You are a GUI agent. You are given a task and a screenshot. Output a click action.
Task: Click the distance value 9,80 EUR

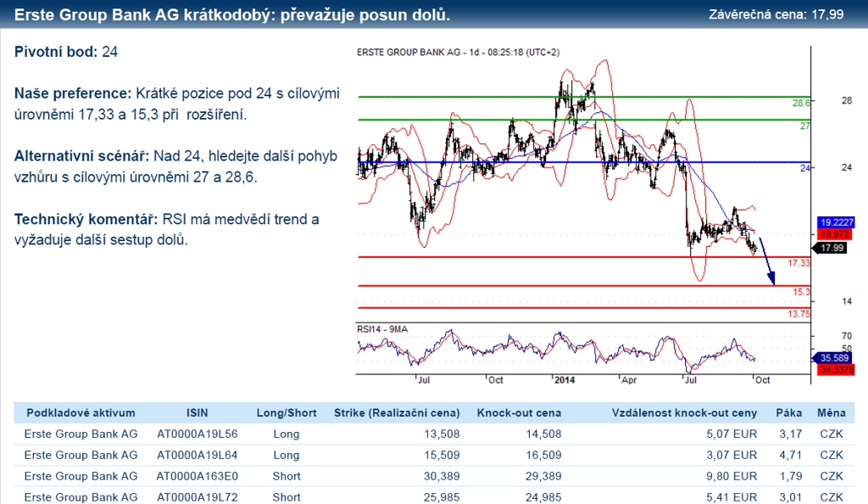pos(732,476)
